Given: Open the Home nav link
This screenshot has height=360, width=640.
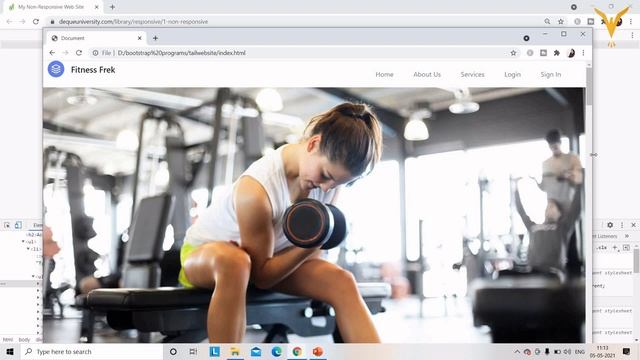Looking at the screenshot, I should pos(384,74).
